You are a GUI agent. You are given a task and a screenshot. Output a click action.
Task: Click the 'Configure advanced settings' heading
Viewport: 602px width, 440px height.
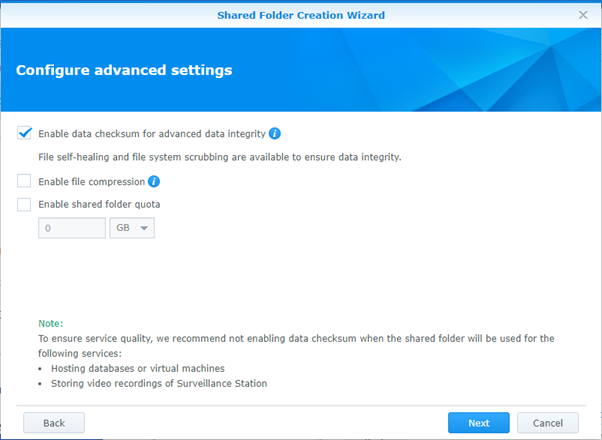tap(124, 71)
